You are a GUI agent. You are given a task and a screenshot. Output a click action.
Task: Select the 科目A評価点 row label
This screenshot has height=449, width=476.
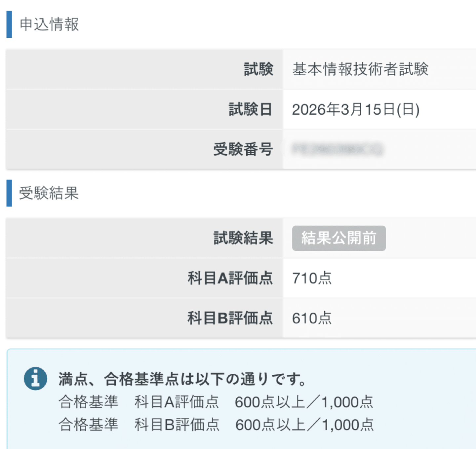(230, 278)
